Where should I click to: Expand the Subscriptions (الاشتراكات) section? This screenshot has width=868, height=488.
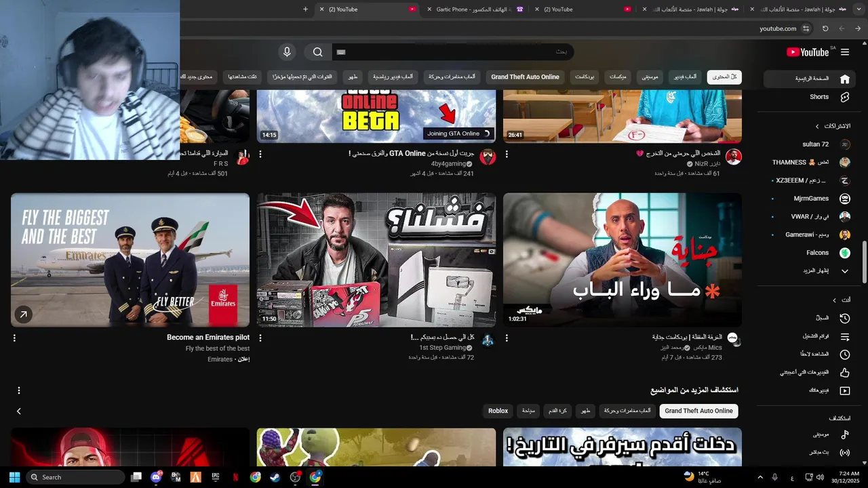tap(833, 126)
